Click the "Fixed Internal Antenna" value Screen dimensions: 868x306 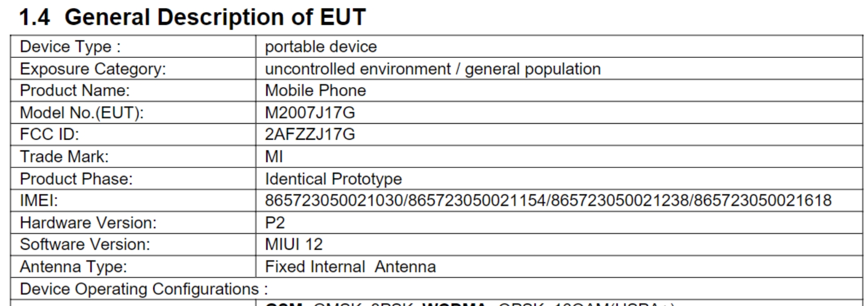[350, 267]
